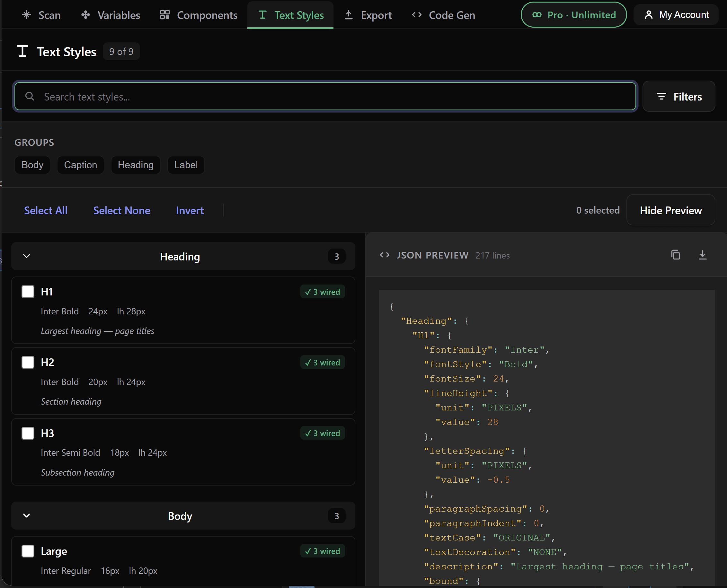
Task: Filter by the Label group chip
Action: 186,165
